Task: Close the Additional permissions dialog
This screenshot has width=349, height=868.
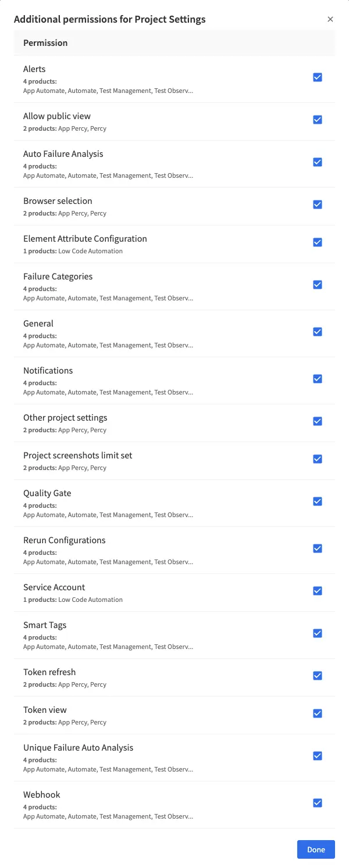Action: (x=330, y=19)
